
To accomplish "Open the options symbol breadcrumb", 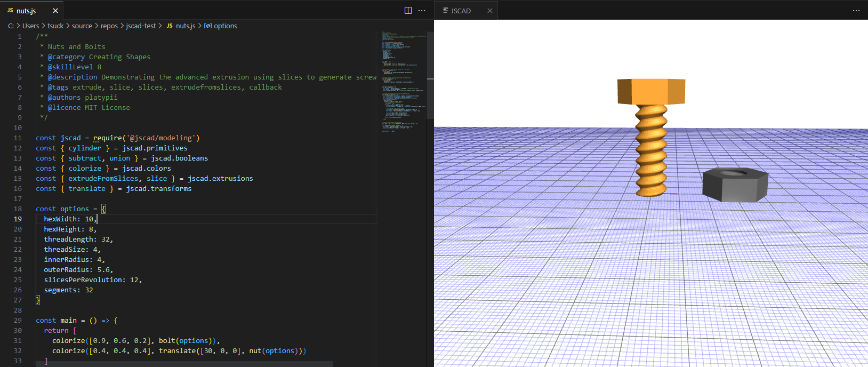I will [221, 26].
